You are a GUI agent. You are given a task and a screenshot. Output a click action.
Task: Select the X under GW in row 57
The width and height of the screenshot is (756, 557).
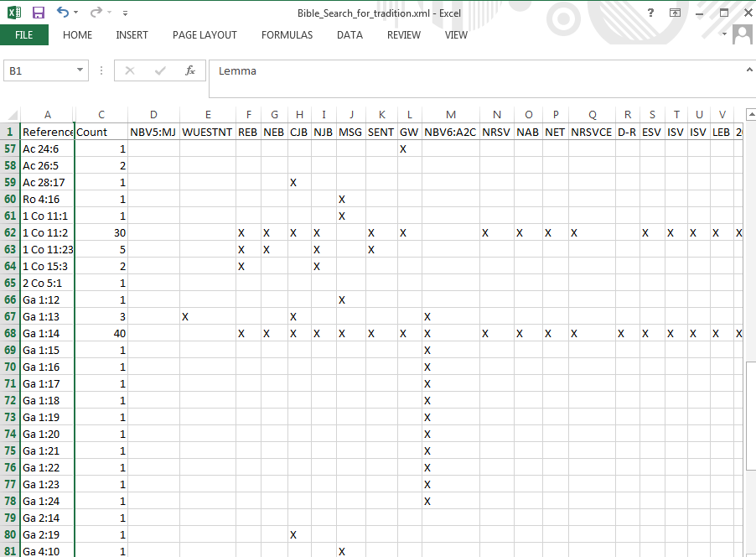(409, 149)
